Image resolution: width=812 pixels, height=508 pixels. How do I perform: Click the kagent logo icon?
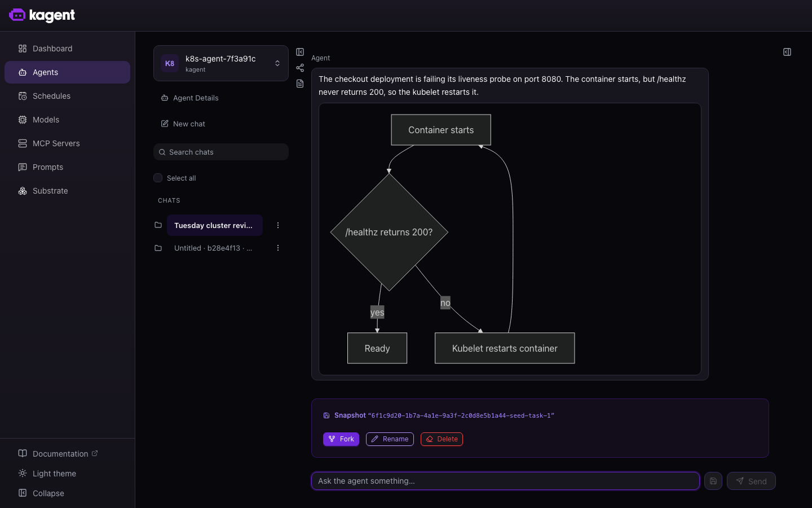point(17,15)
